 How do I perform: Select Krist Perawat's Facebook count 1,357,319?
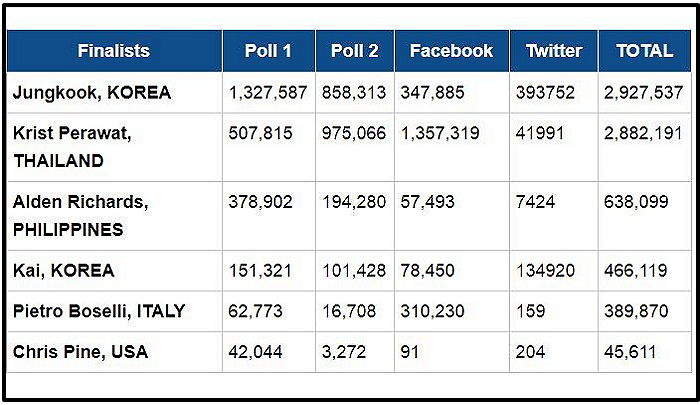440,133
